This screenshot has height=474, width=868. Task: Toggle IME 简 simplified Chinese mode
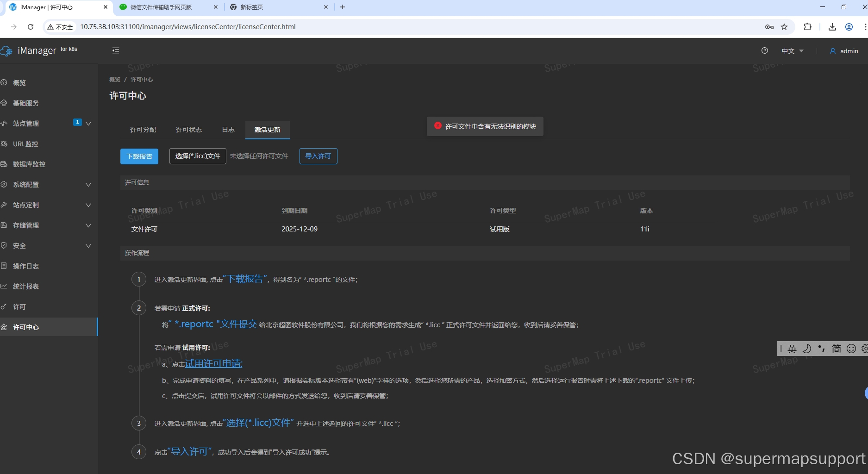tap(837, 349)
